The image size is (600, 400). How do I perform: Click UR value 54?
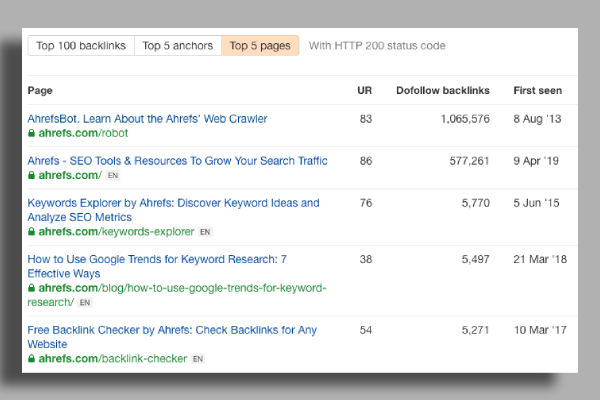[366, 330]
